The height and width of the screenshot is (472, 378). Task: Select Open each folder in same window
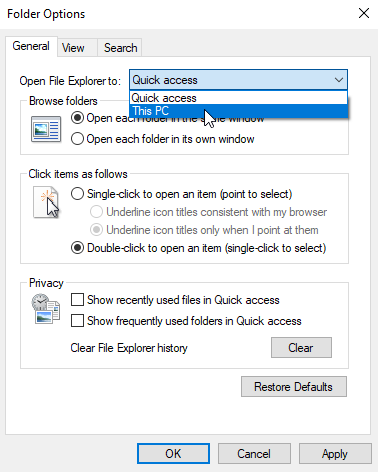pos(77,118)
